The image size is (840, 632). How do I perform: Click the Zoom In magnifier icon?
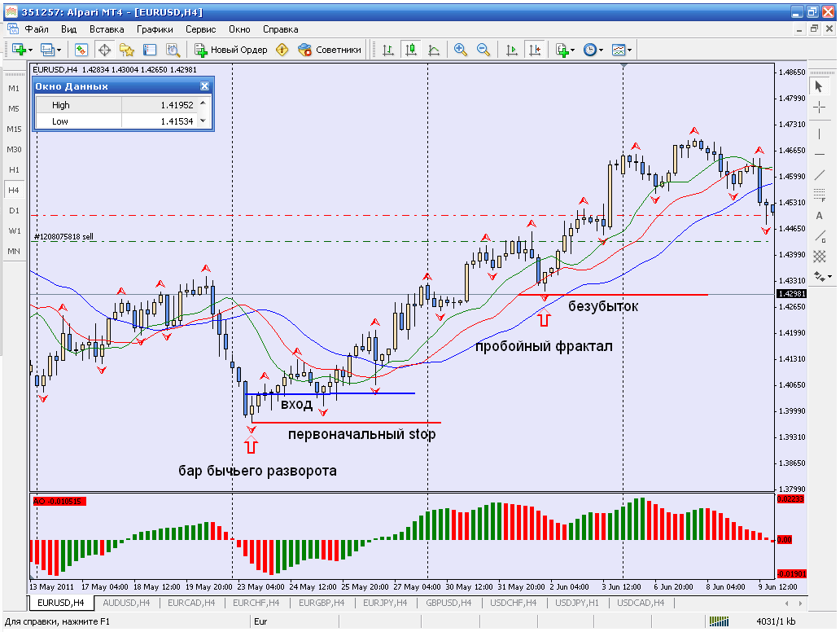point(460,50)
